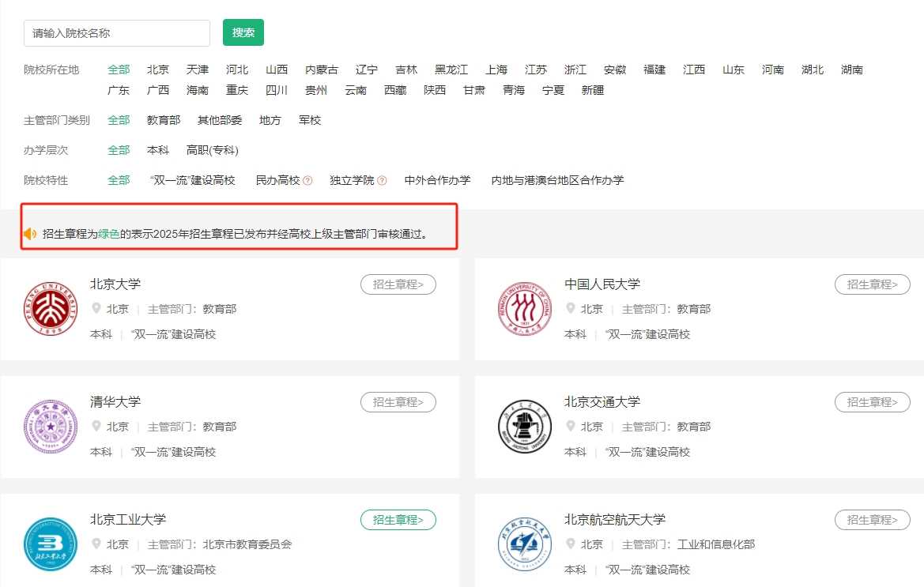Open 招生章程 for 清华大学

398,402
